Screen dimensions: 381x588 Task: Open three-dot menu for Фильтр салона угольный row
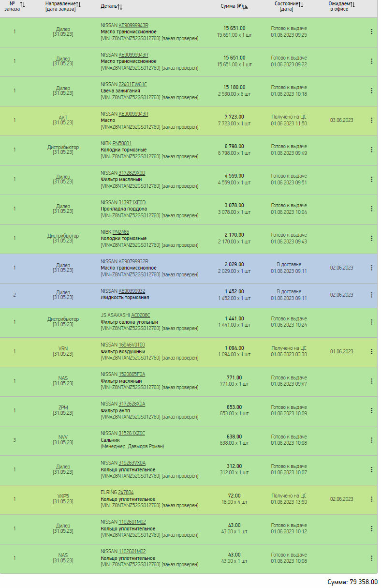coord(371,322)
